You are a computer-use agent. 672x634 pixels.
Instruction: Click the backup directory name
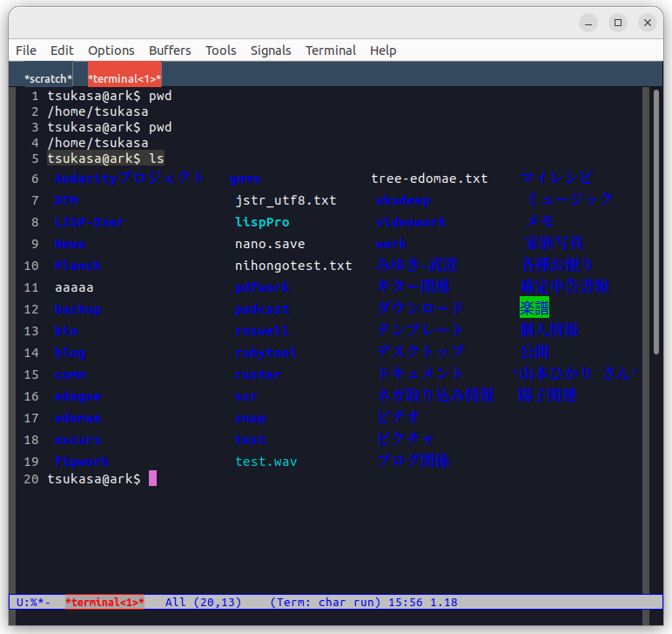pos(77,309)
